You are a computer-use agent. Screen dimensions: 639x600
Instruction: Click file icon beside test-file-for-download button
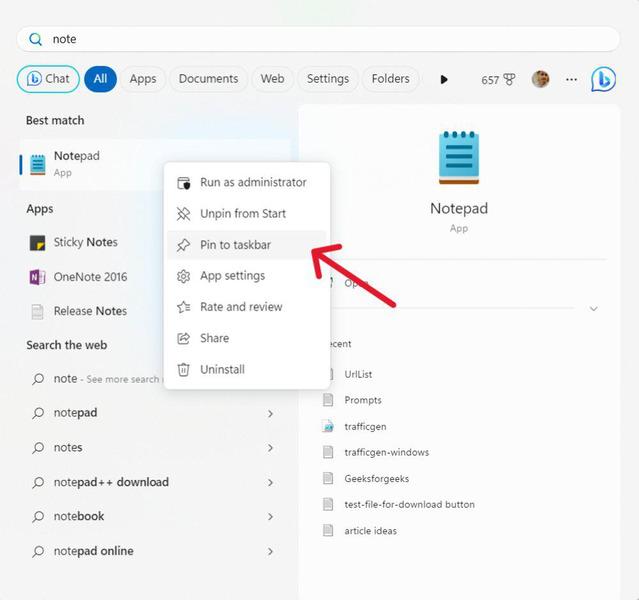pyautogui.click(x=328, y=504)
